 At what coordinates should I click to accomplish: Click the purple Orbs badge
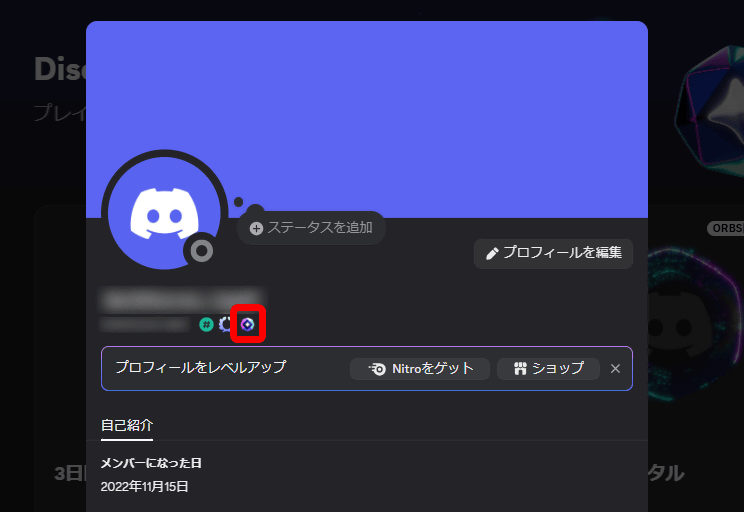click(x=247, y=325)
